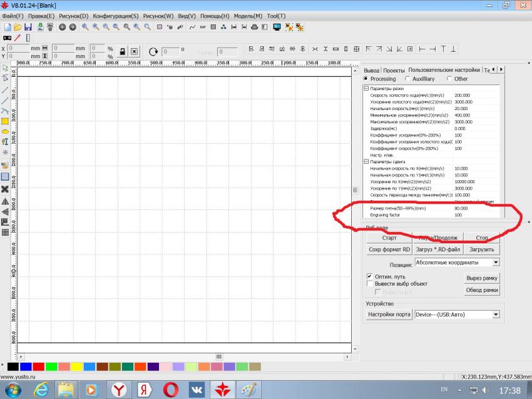Collapse the Параметры резки section
Image resolution: width=532 pixels, height=399 pixels.
[367, 88]
